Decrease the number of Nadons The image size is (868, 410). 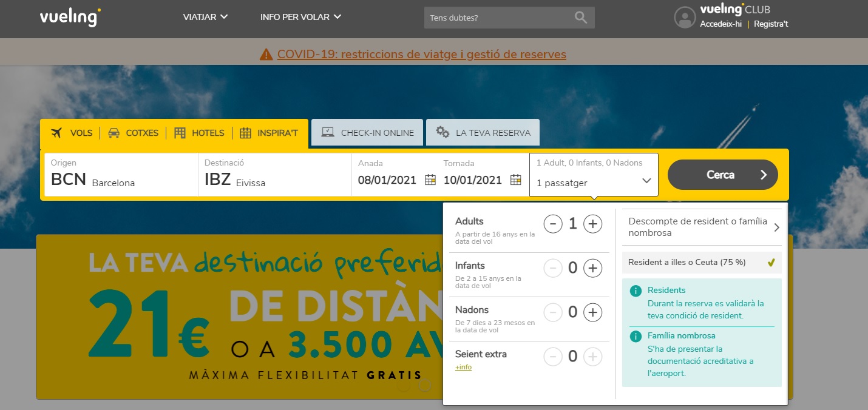coord(552,312)
